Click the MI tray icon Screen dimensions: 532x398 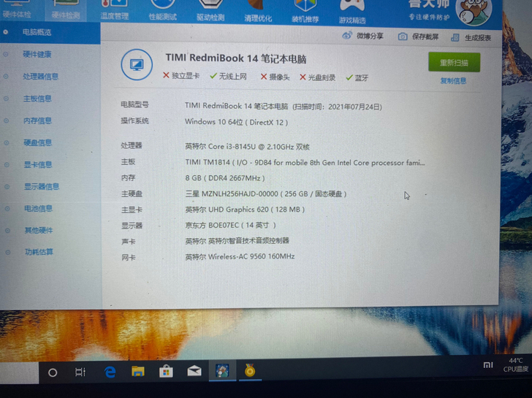488,365
